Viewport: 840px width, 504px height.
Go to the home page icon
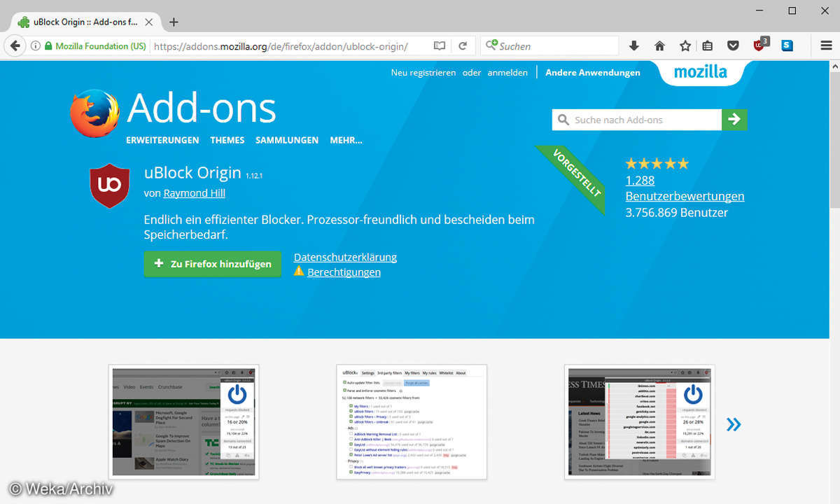659,46
